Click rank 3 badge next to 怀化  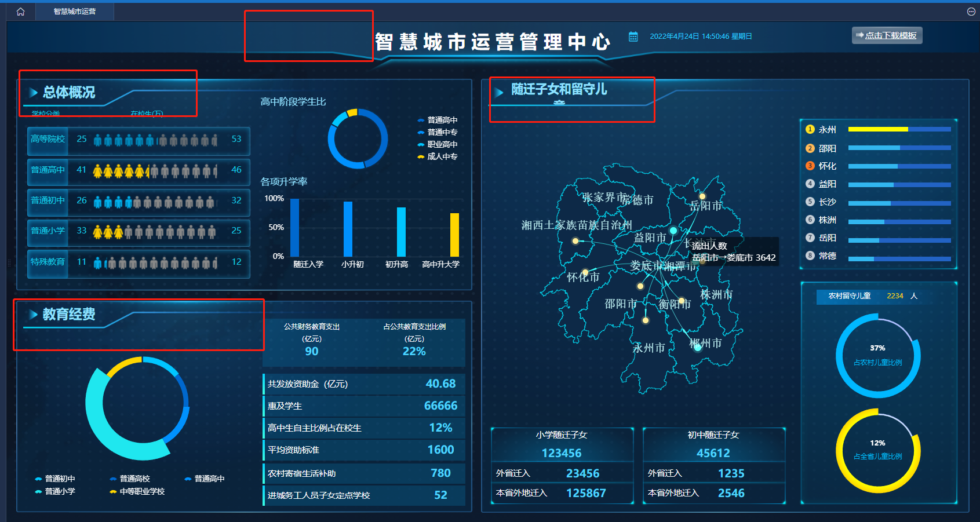[810, 166]
